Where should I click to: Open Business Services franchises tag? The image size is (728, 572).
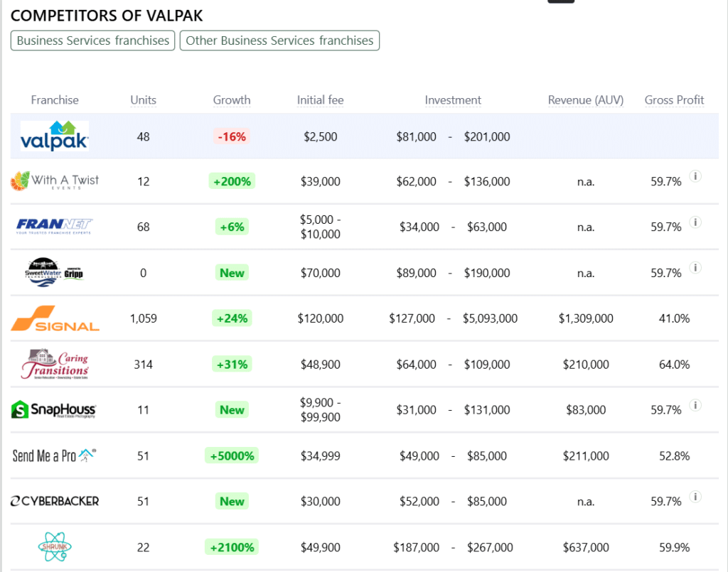coord(93,41)
